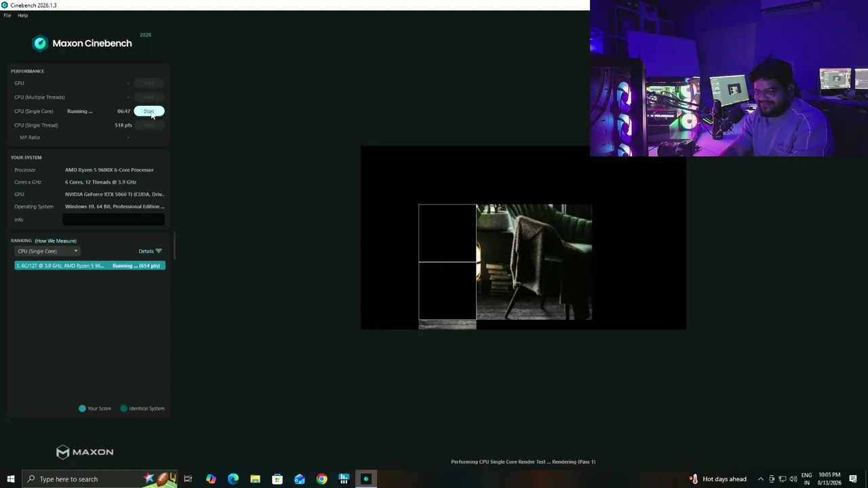
Task: Click the ENG IN language indicator
Action: point(806,479)
